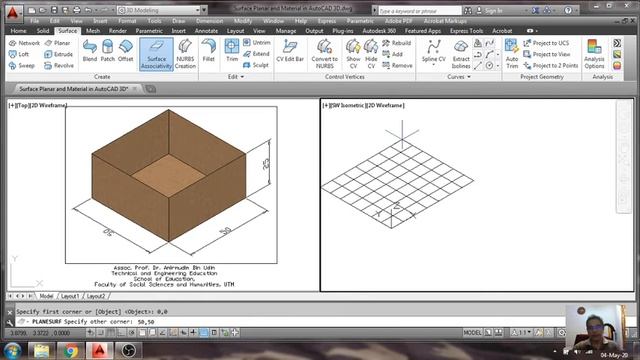This screenshot has height=360, width=640.
Task: Open the annotation scale 1:1 dropdown
Action: coord(522,333)
